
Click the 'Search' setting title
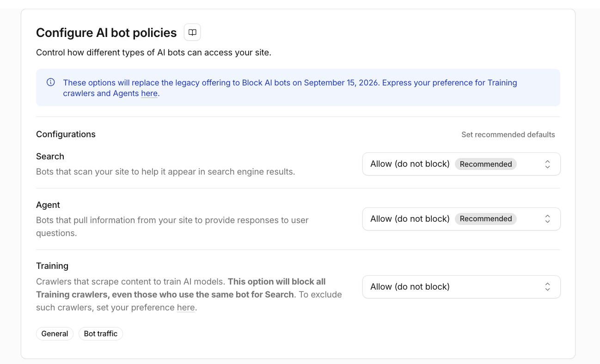50,157
